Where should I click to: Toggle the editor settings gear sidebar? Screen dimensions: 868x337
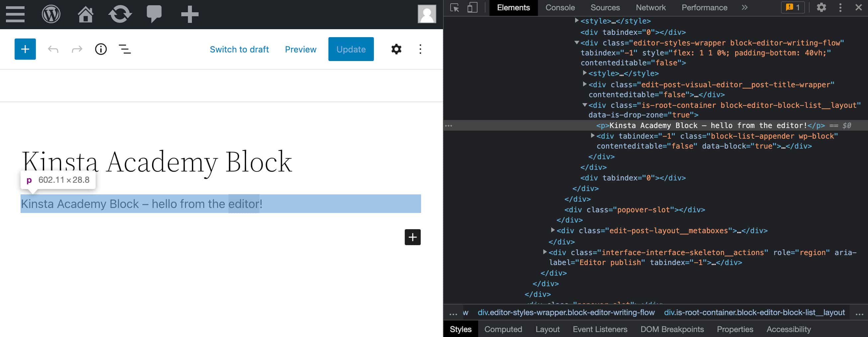coord(396,49)
